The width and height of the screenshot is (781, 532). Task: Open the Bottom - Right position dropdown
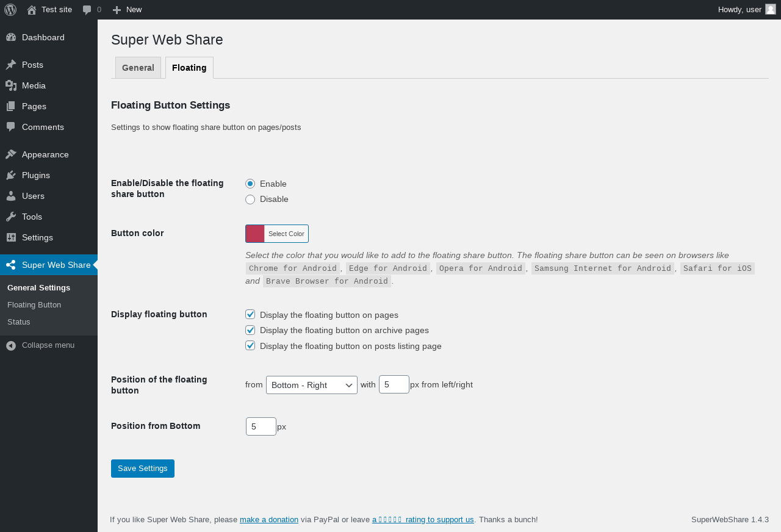(x=312, y=385)
